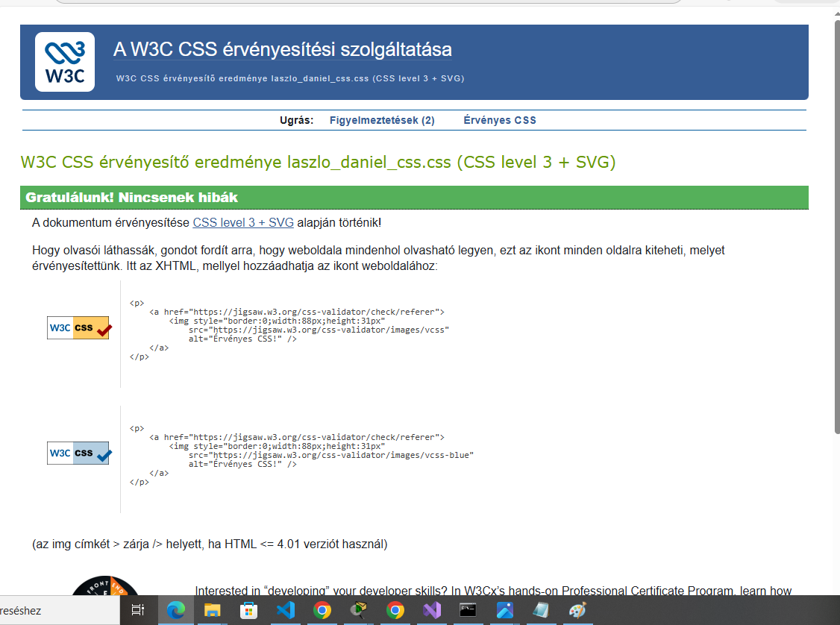The width and height of the screenshot is (840, 625).
Task: Open the purple Visual Studio taskbar icon
Action: click(432, 610)
